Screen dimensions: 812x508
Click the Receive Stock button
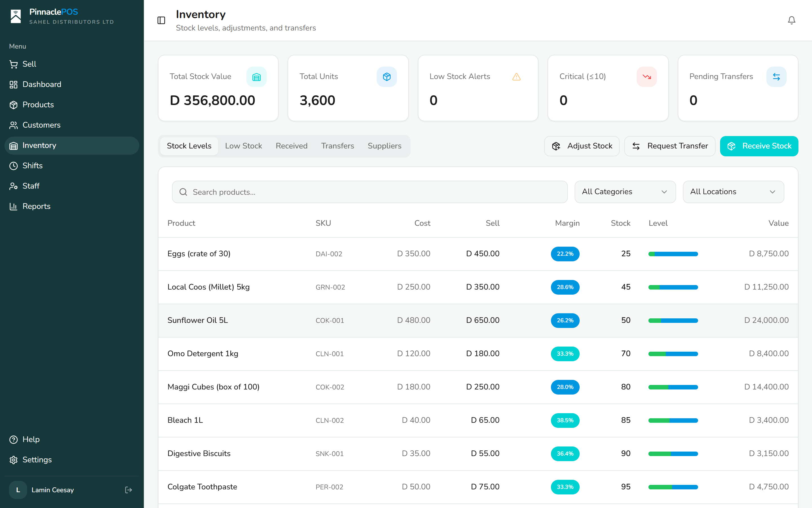pos(759,146)
